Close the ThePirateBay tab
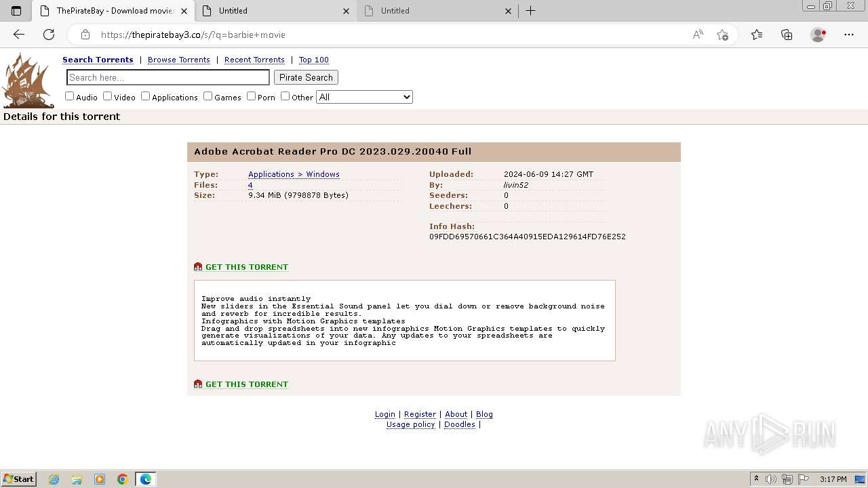The image size is (868, 488). [184, 11]
